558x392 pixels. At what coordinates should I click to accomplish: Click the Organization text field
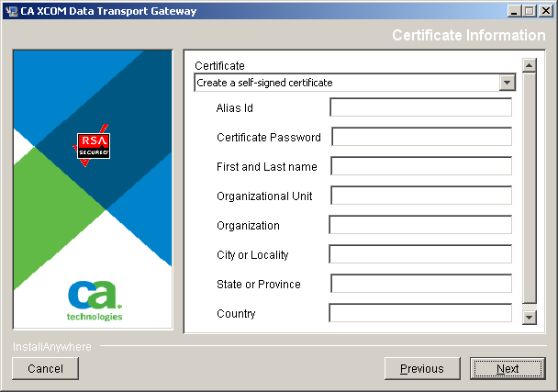coord(420,225)
